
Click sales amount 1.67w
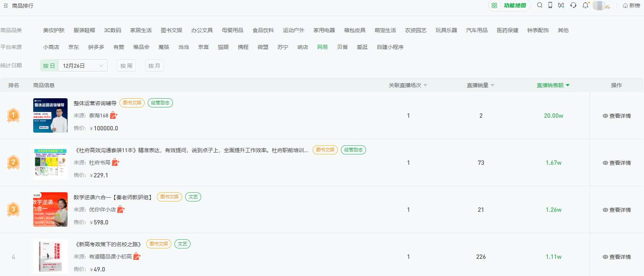point(554,163)
